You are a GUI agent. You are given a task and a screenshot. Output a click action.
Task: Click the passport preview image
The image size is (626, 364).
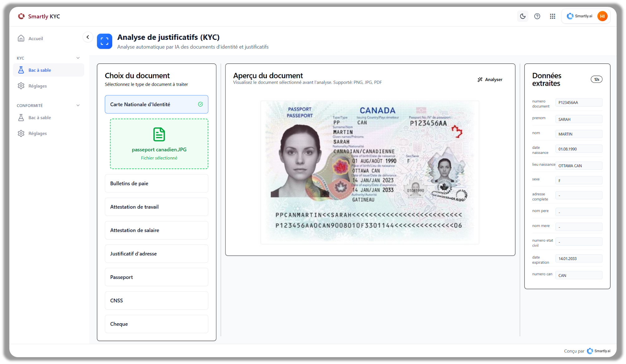point(370,172)
